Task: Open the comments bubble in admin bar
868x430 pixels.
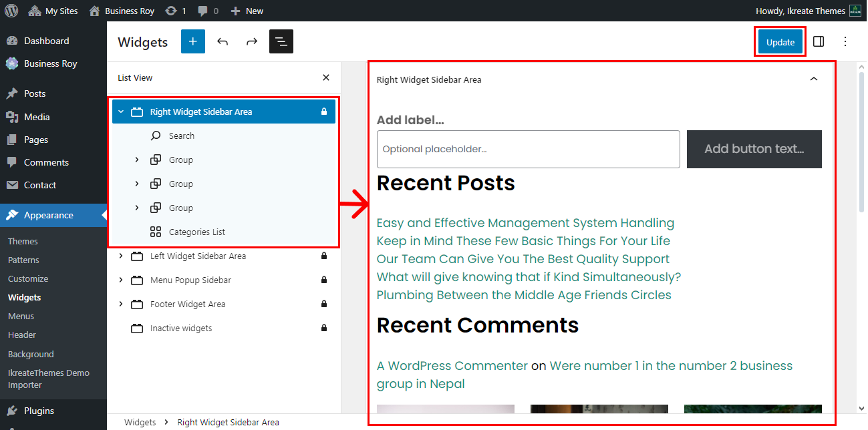Action: [x=207, y=11]
